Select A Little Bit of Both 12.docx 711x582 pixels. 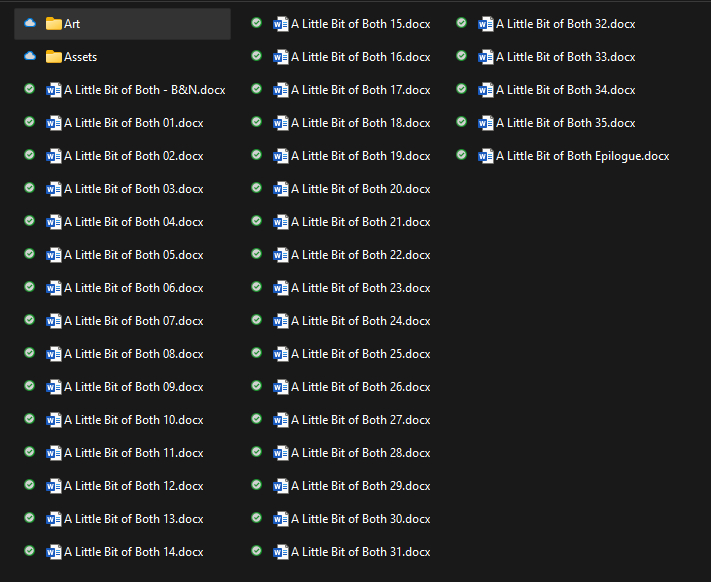(x=133, y=486)
